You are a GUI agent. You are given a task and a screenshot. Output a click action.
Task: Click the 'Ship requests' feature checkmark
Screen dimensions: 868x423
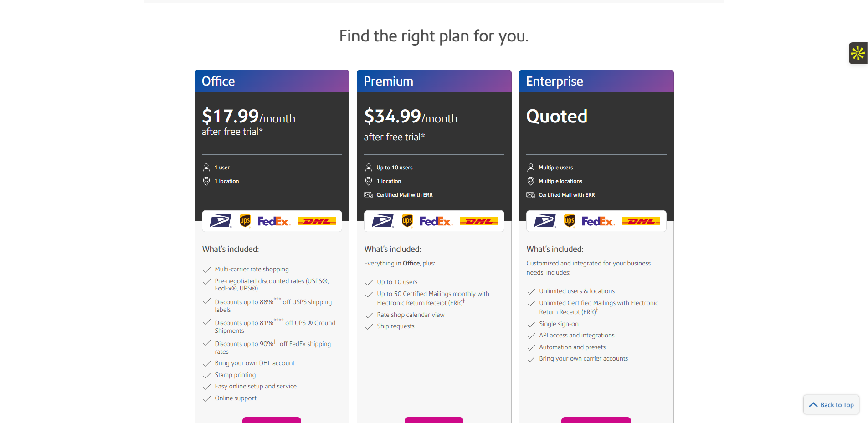pyautogui.click(x=369, y=327)
